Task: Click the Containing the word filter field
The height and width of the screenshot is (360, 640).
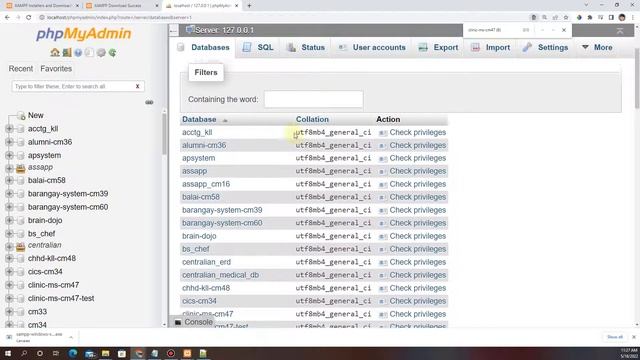Action: 313,99
